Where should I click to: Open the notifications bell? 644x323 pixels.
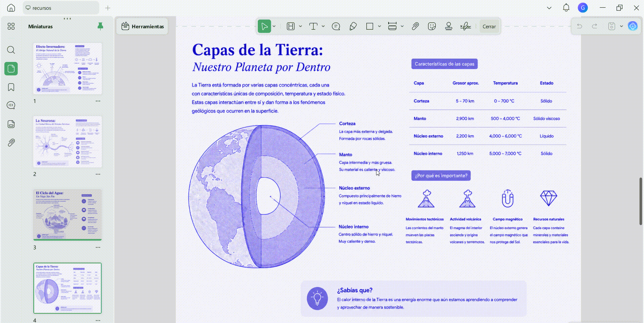pyautogui.click(x=566, y=8)
